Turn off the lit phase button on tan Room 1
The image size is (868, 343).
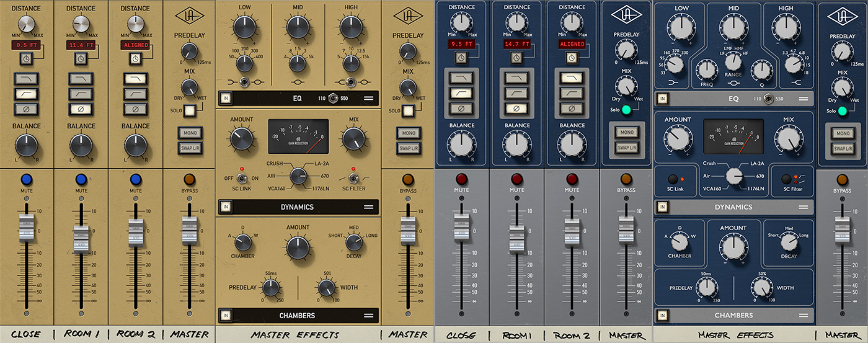tap(81, 110)
